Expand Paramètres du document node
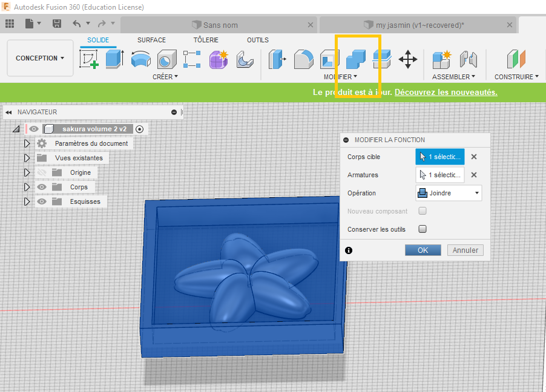The width and height of the screenshot is (546, 392). (27, 143)
